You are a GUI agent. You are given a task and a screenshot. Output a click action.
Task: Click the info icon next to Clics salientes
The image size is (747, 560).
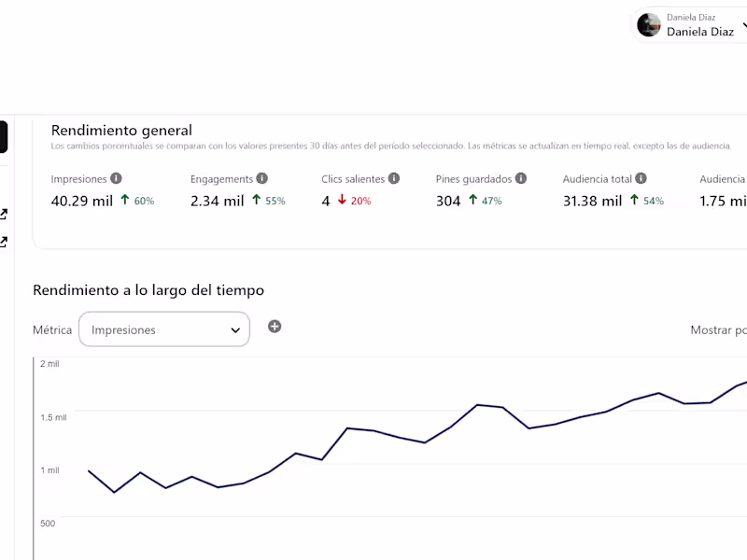(394, 178)
